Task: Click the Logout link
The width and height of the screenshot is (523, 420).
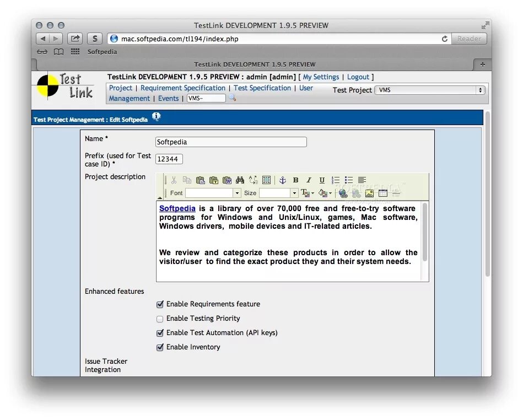Action: (x=358, y=77)
